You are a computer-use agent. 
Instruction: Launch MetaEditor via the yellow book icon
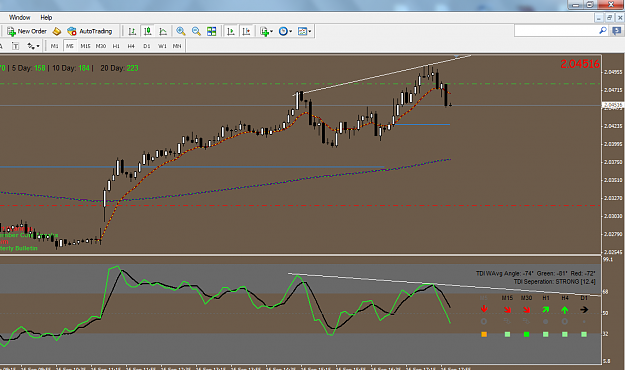click(57, 31)
